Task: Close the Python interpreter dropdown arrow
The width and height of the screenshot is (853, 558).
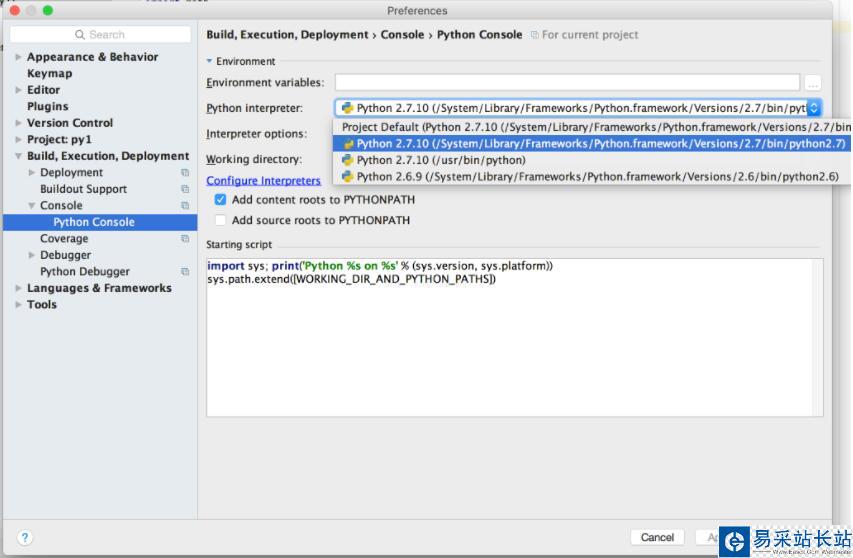Action: (x=813, y=108)
